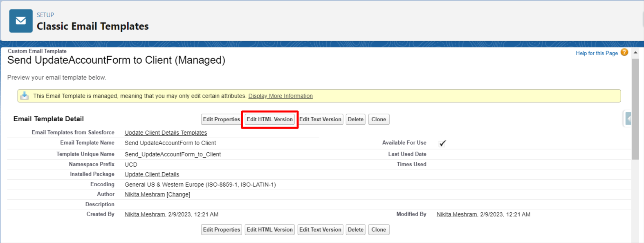The height and width of the screenshot is (243, 644).
Task: Click the Send UpdateAccountForm to Client (Managed) title
Action: 116,60
